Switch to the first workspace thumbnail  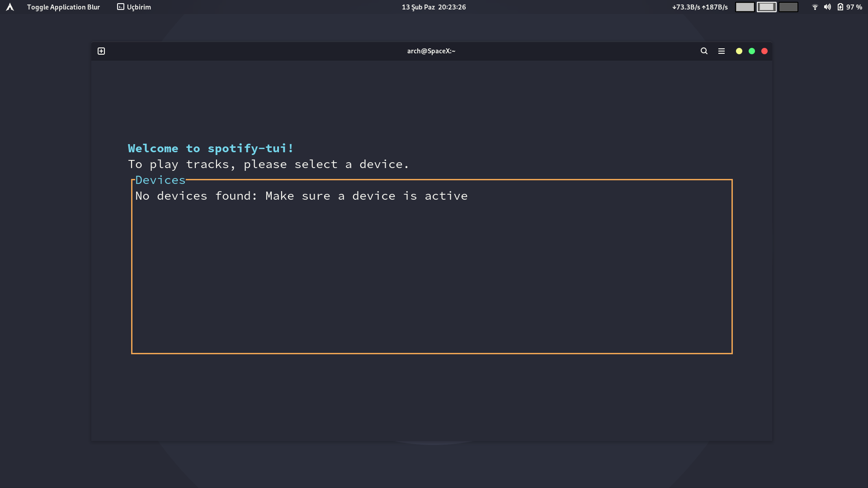click(745, 7)
